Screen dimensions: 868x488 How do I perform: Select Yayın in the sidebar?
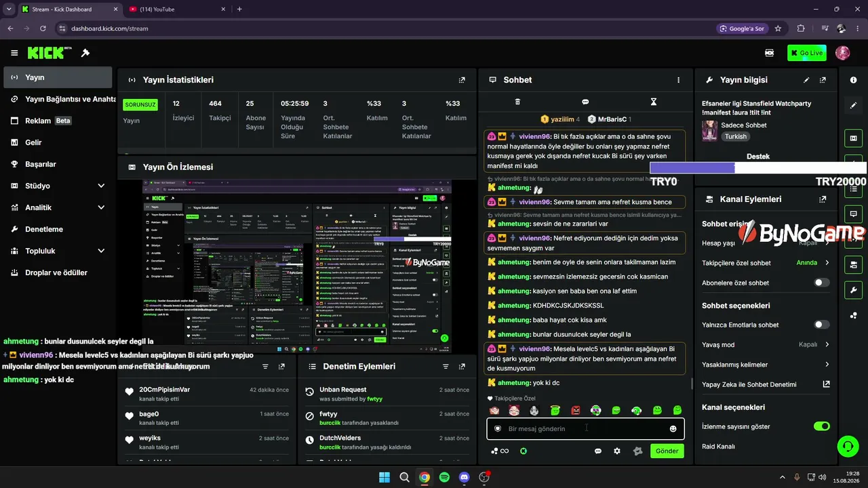pos(58,77)
